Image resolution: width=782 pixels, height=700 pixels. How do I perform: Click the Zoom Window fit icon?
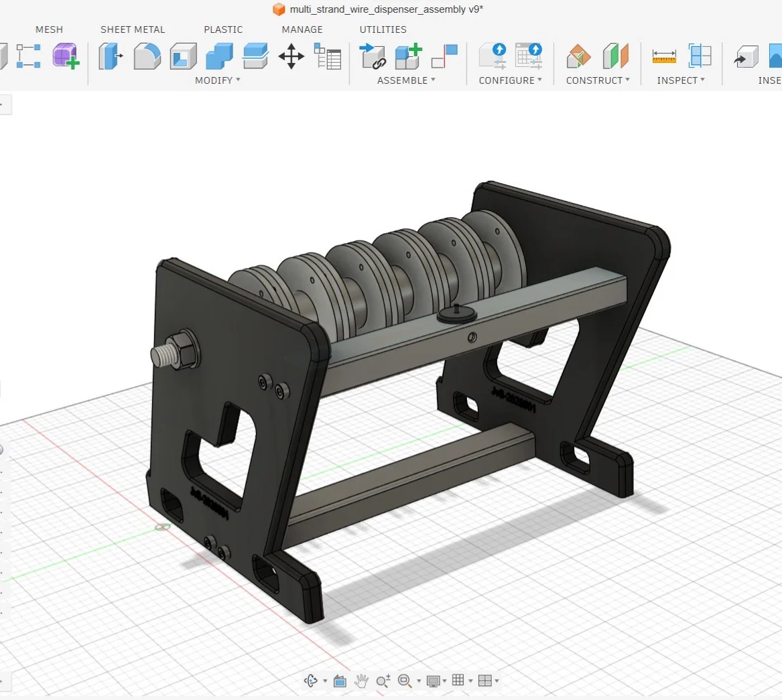tap(405, 681)
